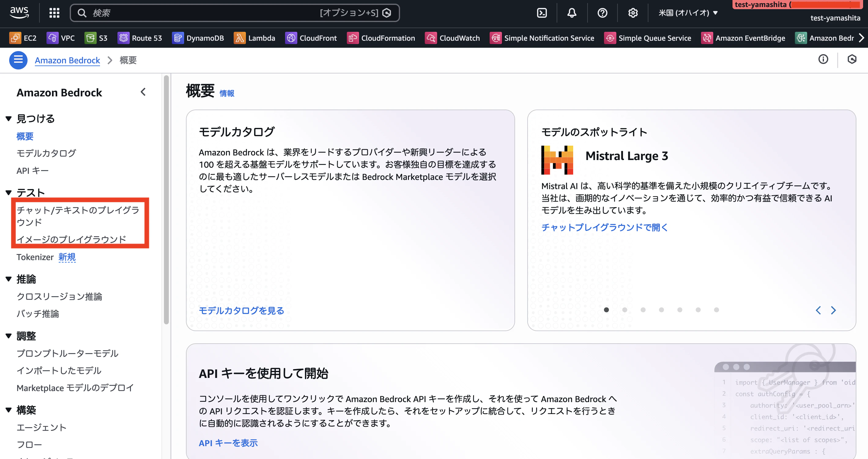
Task: Click the page info icon
Action: 823,59
